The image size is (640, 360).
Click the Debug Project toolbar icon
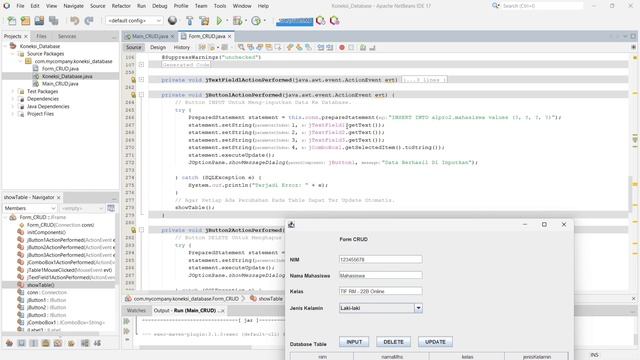[x=237, y=21]
